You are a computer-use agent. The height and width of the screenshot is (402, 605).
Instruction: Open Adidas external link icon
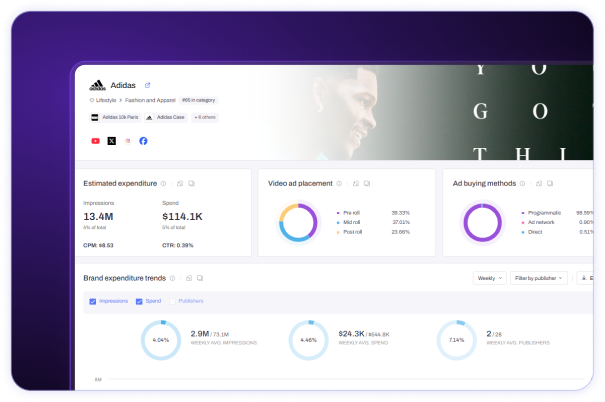(x=147, y=85)
